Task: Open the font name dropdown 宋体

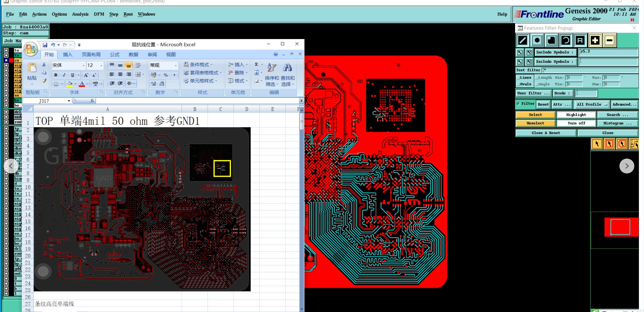Action: pyautogui.click(x=83, y=65)
